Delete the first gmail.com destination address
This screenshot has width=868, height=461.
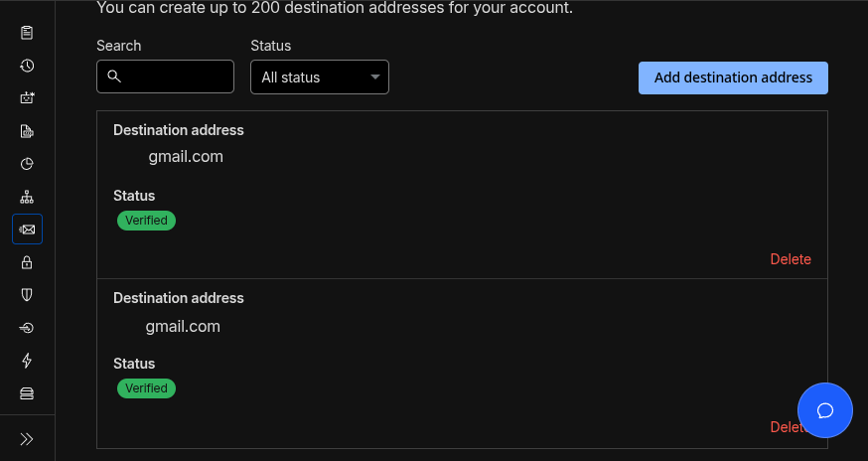click(x=791, y=259)
